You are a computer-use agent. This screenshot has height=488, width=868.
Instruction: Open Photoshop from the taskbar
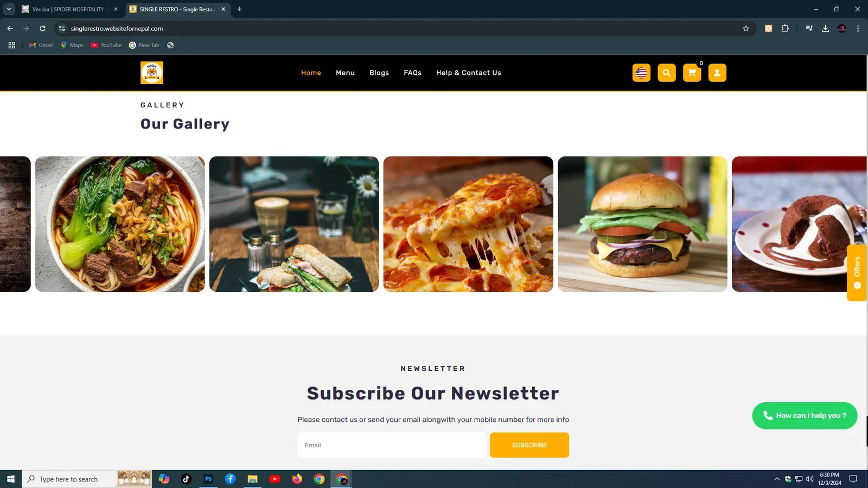pos(208,479)
